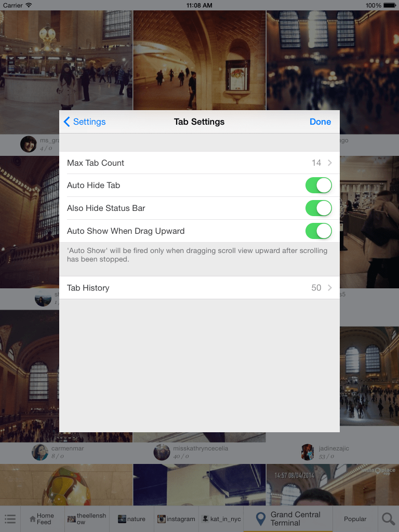The width and height of the screenshot is (399, 532).
Task: Tap the search magnifier icon
Action: coord(388,518)
